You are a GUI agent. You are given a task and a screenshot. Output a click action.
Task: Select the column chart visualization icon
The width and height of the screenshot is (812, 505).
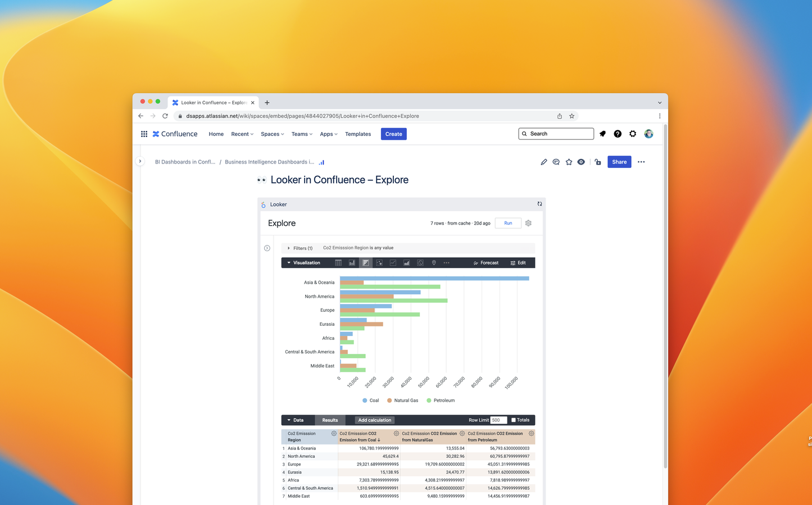click(x=352, y=263)
